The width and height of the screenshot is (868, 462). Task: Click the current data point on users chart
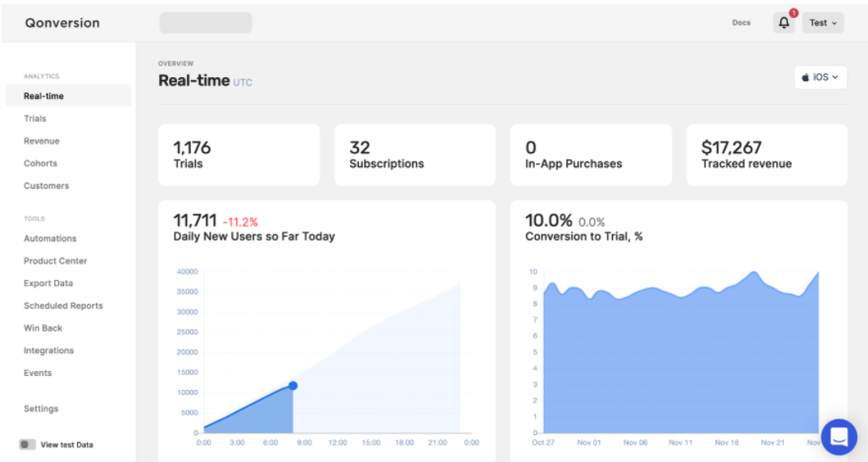coord(293,386)
